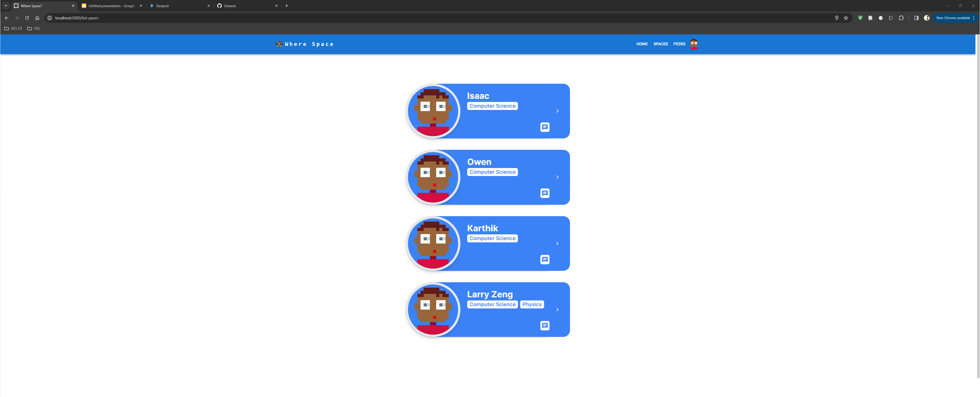Open the profile avatar in navbar

[694, 44]
